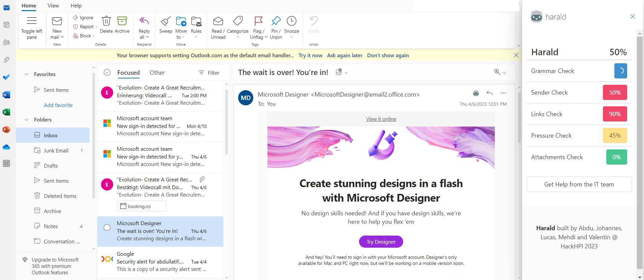The width and height of the screenshot is (644, 280).
Task: Click View it online link
Action: tap(381, 119)
